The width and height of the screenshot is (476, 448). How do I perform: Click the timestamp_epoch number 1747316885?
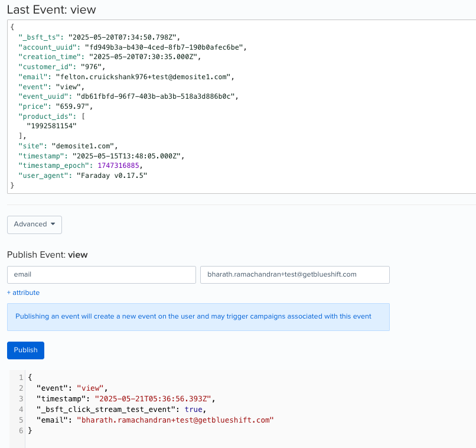(118, 165)
